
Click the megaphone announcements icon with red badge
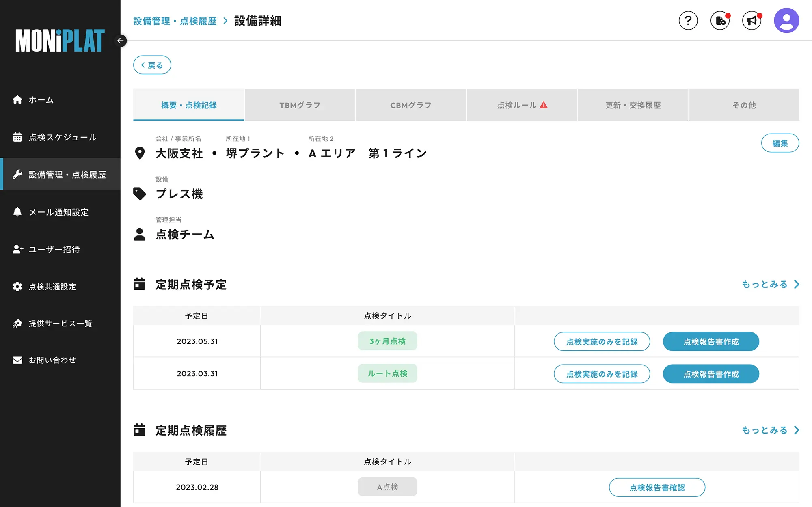752,20
